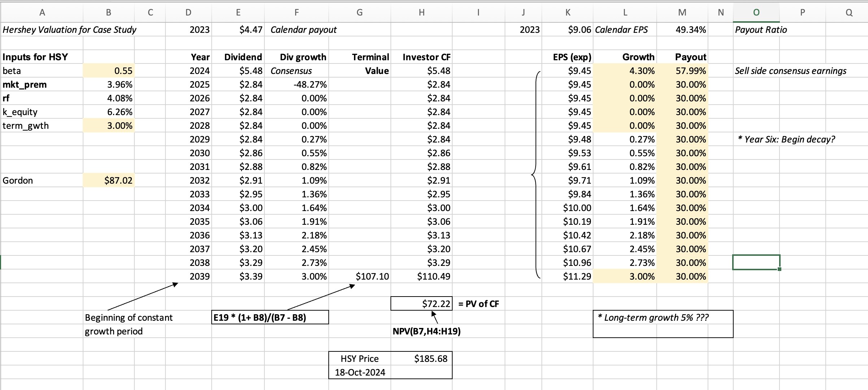This screenshot has height=390, width=868.
Task: Click the Payout Ratio label cell
Action: coord(760,30)
